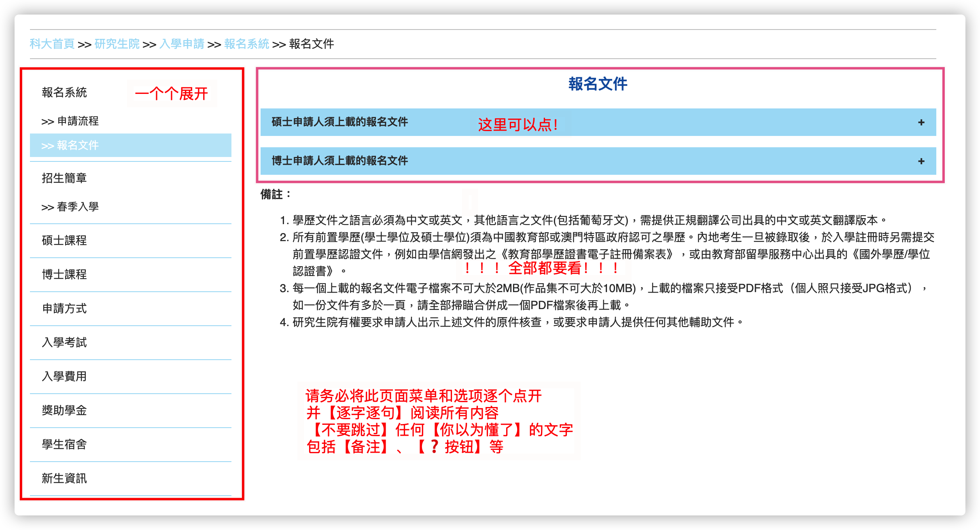
Task: Go to 入學考試 sidebar item
Action: tap(64, 342)
